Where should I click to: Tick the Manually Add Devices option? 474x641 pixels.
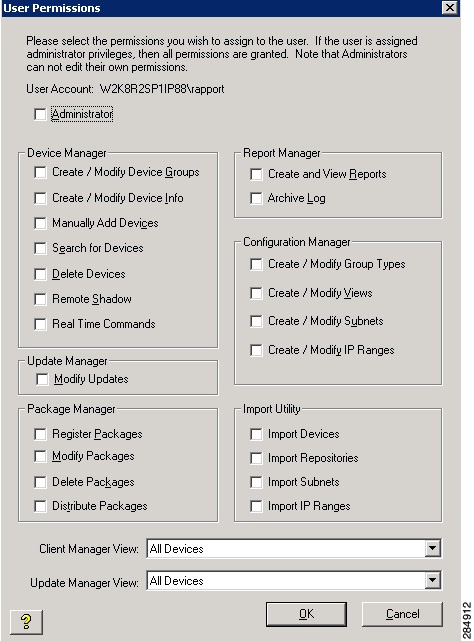click(x=40, y=223)
